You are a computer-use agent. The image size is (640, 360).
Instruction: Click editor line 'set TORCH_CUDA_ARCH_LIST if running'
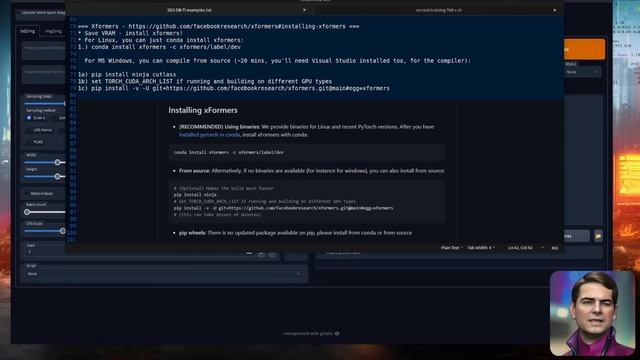point(205,81)
